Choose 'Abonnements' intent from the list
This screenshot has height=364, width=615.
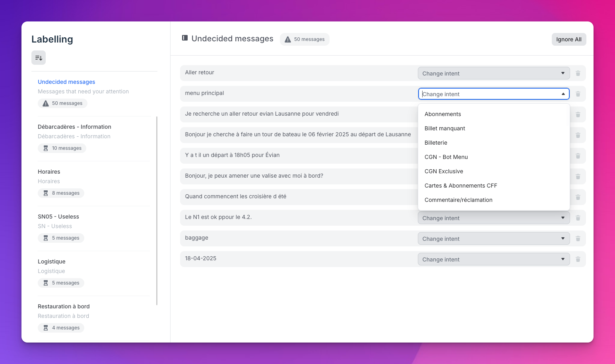(494, 114)
